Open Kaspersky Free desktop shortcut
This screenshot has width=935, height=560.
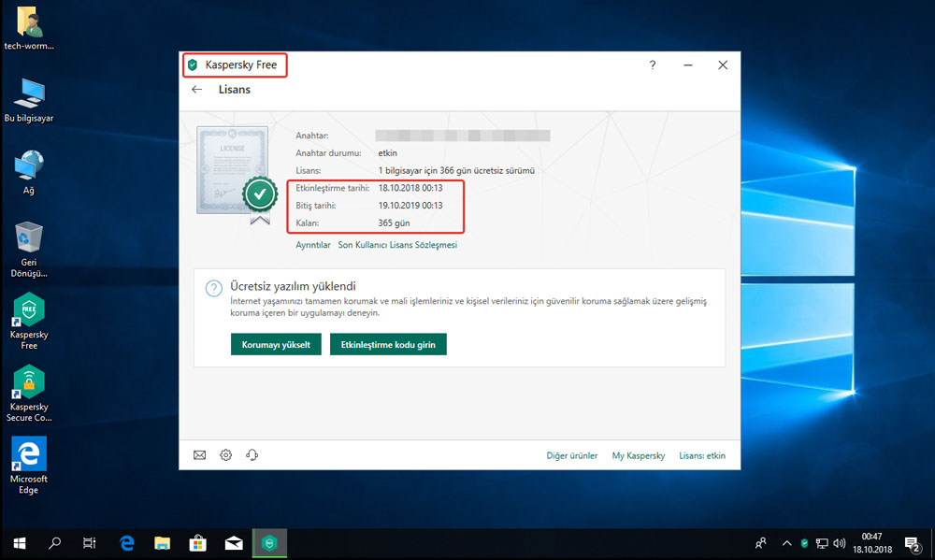point(29,312)
